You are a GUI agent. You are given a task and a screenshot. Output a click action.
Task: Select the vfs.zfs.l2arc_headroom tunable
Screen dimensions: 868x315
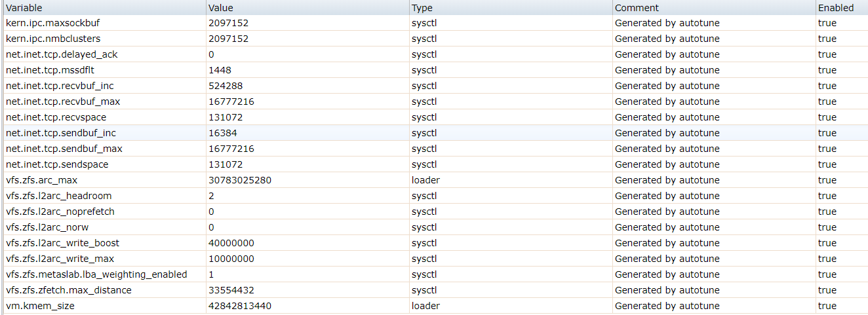click(x=58, y=196)
